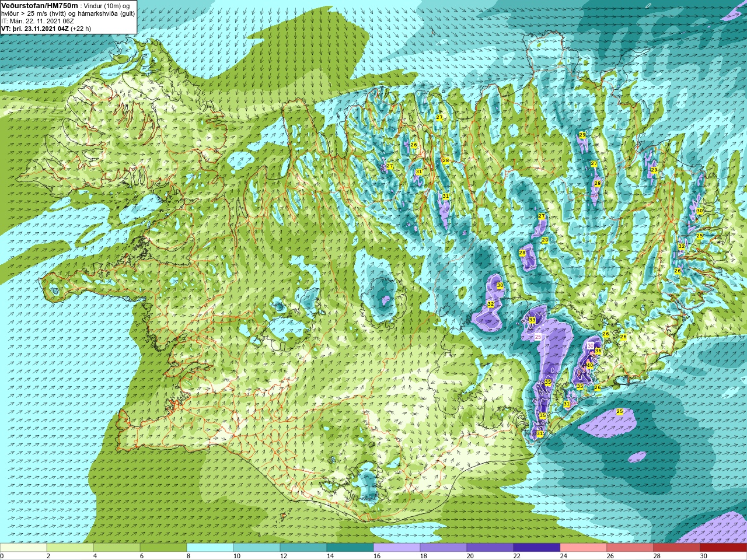Pick the dark red swatch above 30 m/s
Image resolution: width=747 pixels, height=560 pixels.
click(724, 548)
